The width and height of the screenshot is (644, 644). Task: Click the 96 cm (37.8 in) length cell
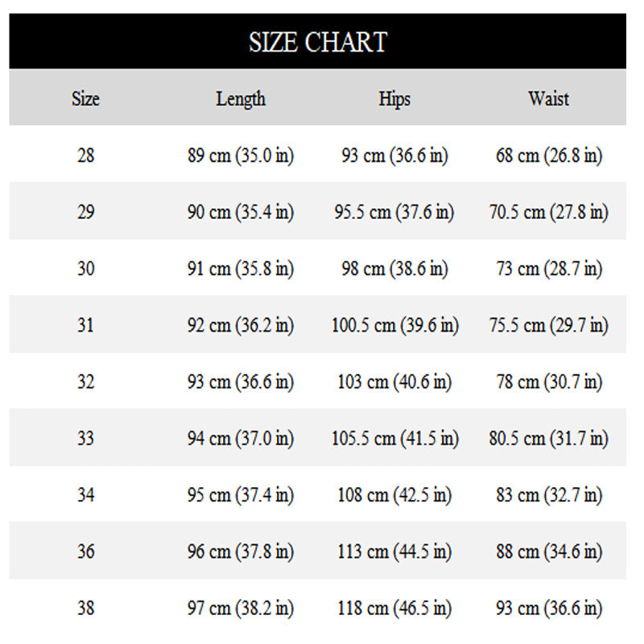[x=241, y=552]
